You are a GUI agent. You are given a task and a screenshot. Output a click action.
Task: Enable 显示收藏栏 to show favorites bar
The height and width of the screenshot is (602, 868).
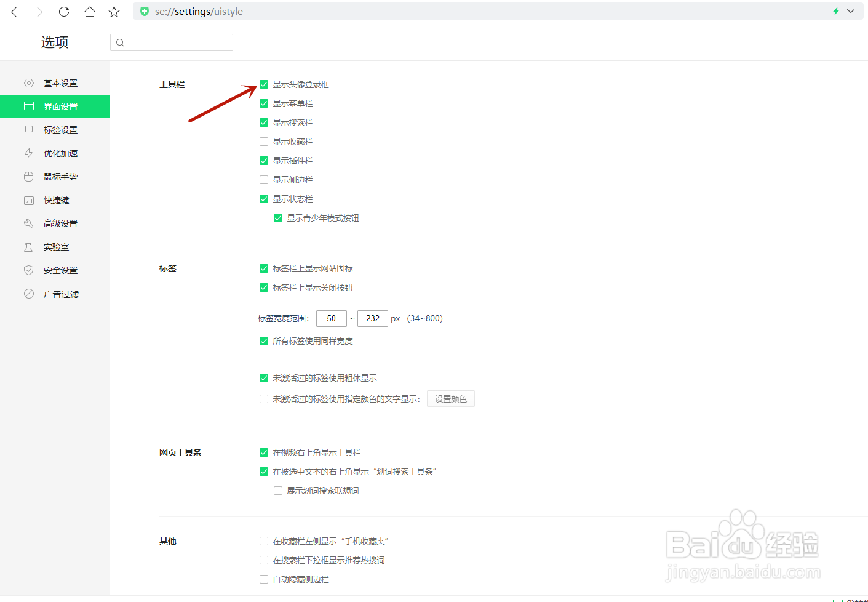(x=264, y=142)
